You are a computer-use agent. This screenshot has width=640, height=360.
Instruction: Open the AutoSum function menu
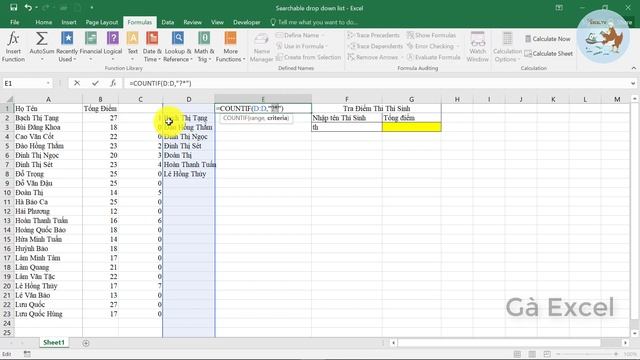click(42, 47)
